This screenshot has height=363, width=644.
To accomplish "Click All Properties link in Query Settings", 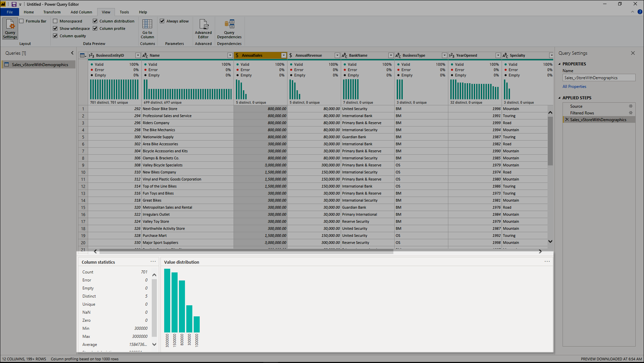I will pos(574,86).
